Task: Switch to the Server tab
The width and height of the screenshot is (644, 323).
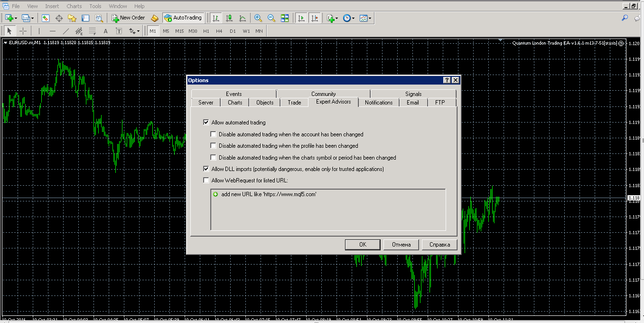Action: pyautogui.click(x=206, y=103)
